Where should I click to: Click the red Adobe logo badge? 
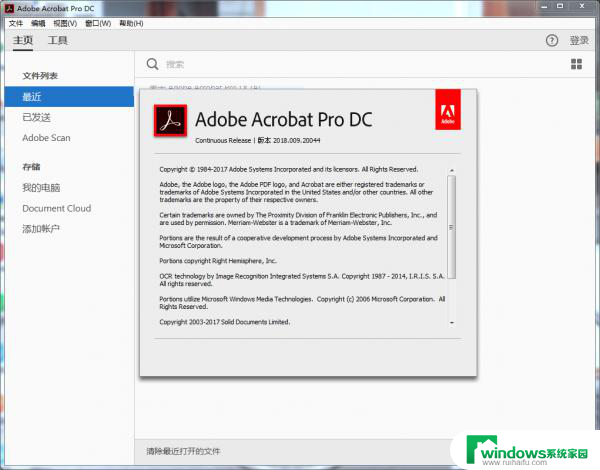(448, 109)
